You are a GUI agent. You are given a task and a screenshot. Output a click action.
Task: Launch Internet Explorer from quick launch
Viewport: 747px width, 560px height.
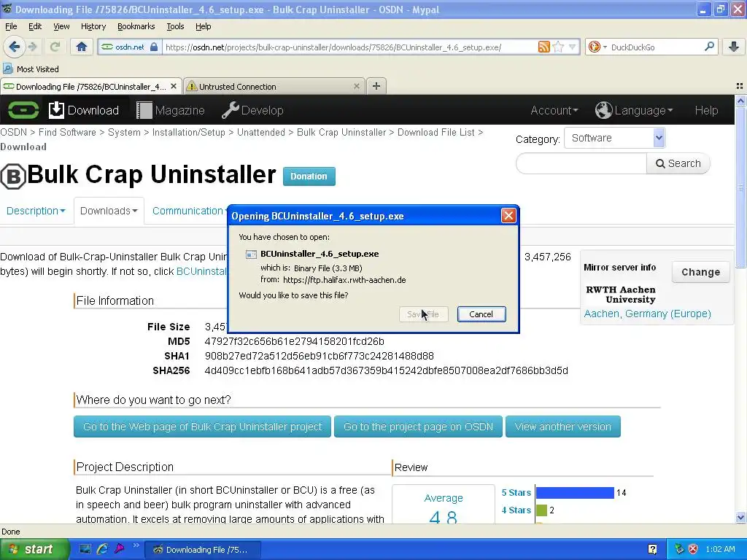click(x=102, y=549)
